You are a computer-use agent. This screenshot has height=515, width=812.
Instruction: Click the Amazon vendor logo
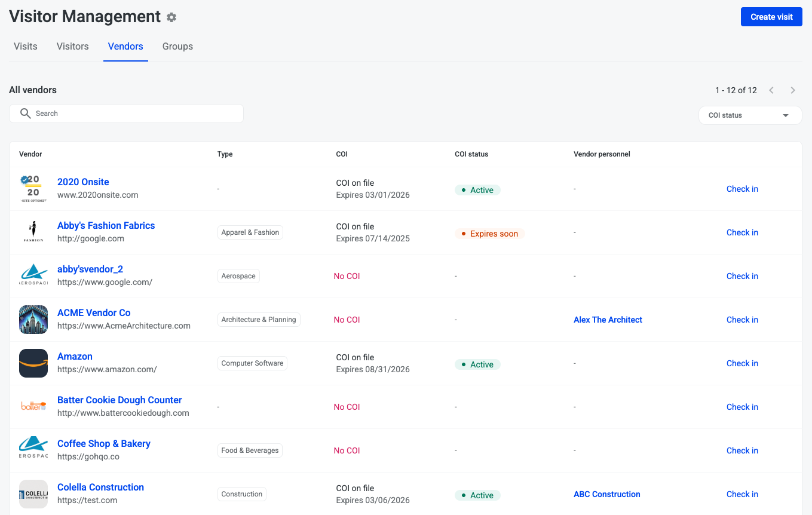click(33, 363)
